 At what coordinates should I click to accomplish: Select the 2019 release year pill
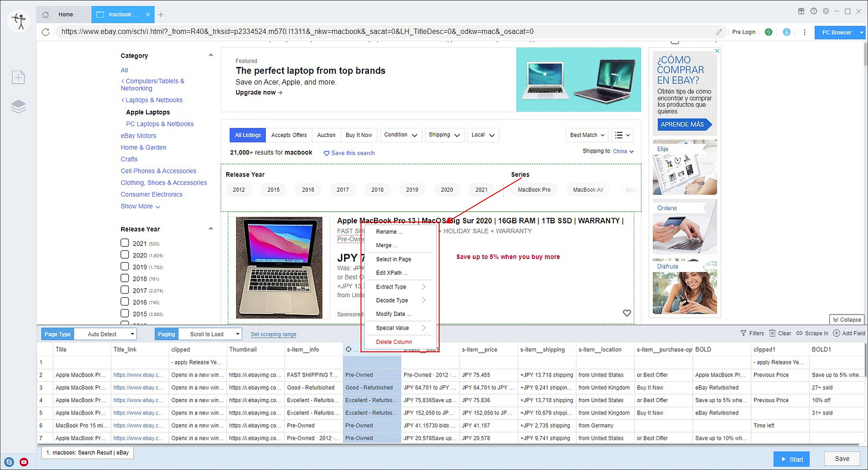click(412, 189)
